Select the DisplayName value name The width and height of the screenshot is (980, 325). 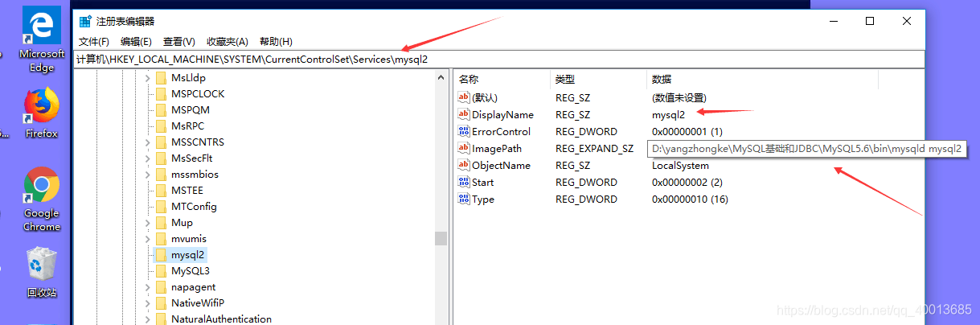502,114
